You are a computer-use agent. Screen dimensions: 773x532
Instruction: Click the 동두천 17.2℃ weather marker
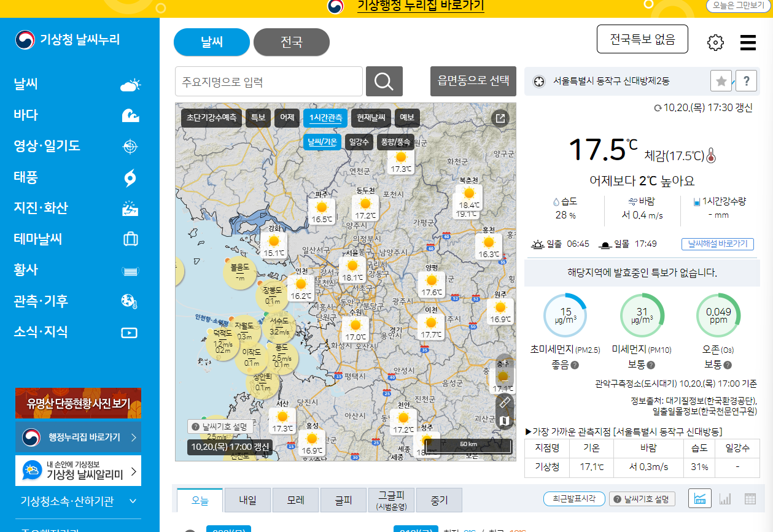[365, 208]
